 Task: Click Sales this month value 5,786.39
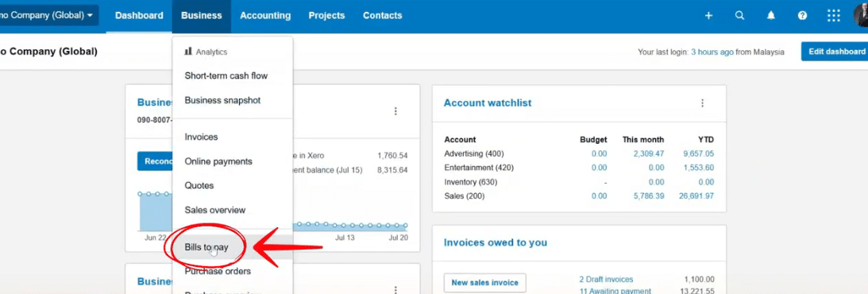coord(648,196)
